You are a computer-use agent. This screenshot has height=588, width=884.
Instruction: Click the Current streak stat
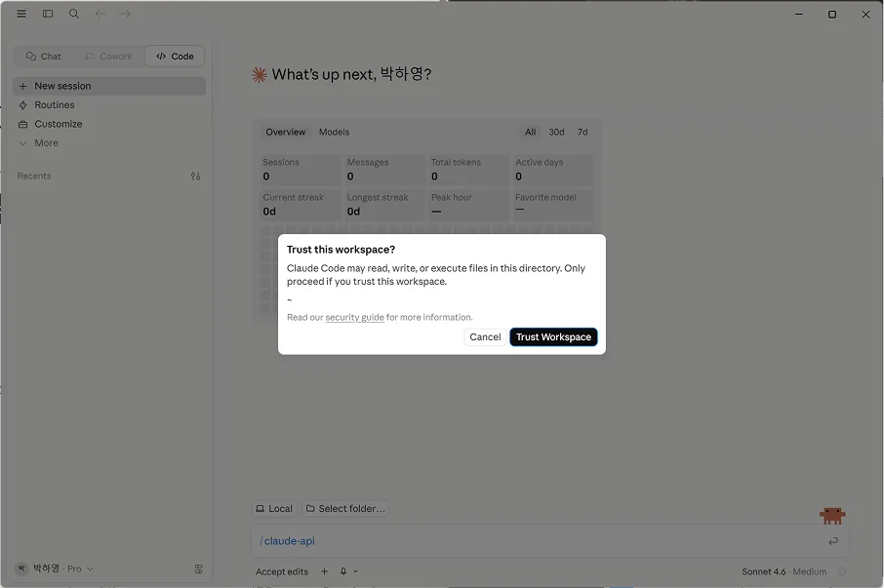300,205
